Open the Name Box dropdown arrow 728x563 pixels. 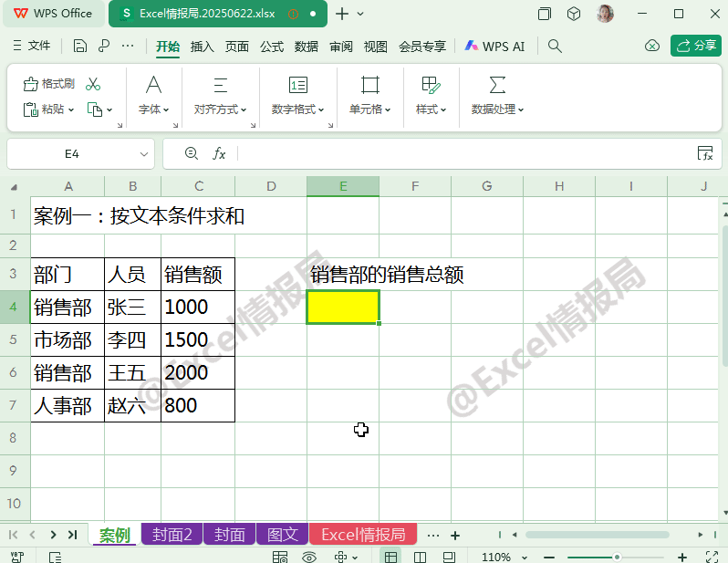pyautogui.click(x=144, y=154)
